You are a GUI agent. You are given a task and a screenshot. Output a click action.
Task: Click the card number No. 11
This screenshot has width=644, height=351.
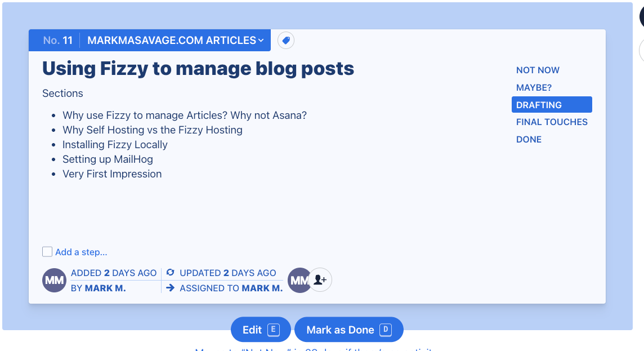click(58, 40)
